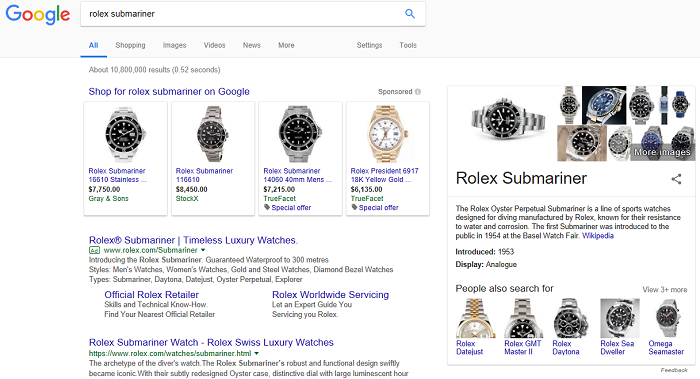The image size is (700, 379).
Task: Click the Omega Seamaster watch thumbnail
Action: point(668,318)
